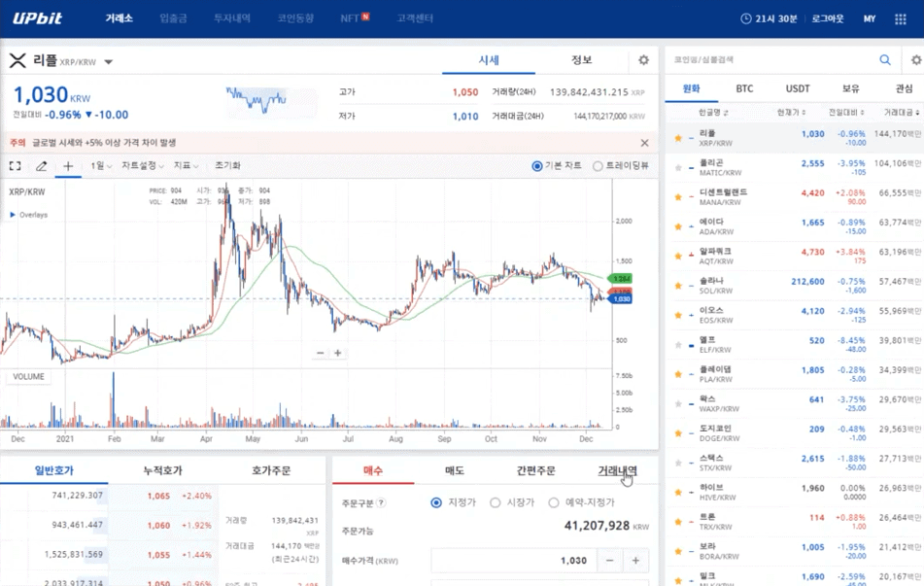The width and height of the screenshot is (924, 586).
Task: Sort coin list by 전일대비 column
Action: 846,112
